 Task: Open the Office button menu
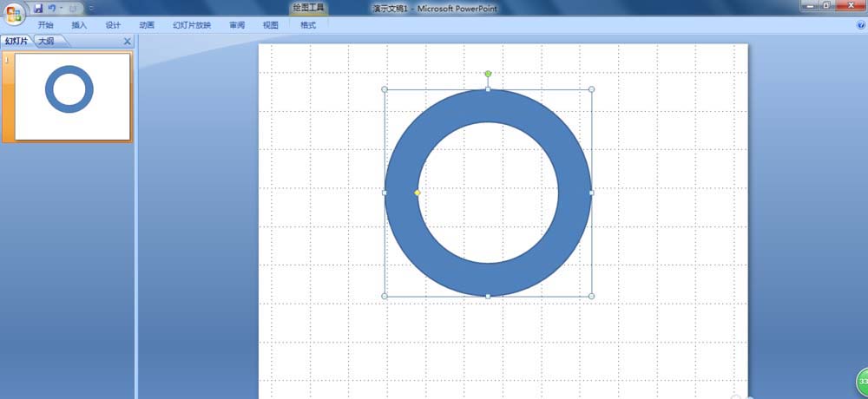[14, 13]
